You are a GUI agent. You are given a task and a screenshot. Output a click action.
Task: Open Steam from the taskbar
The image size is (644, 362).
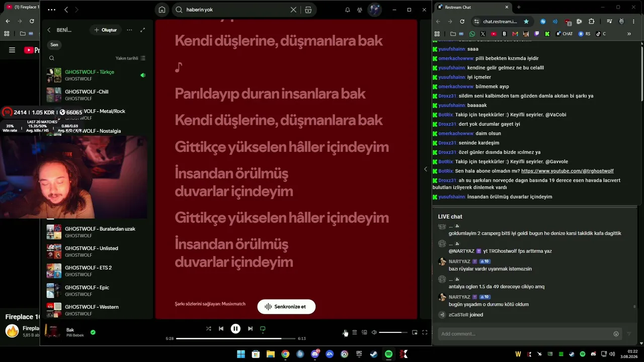click(x=374, y=354)
